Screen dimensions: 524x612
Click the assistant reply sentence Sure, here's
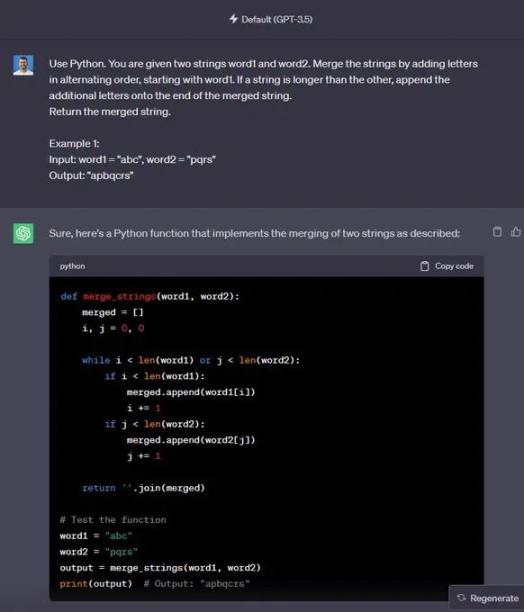[254, 233]
